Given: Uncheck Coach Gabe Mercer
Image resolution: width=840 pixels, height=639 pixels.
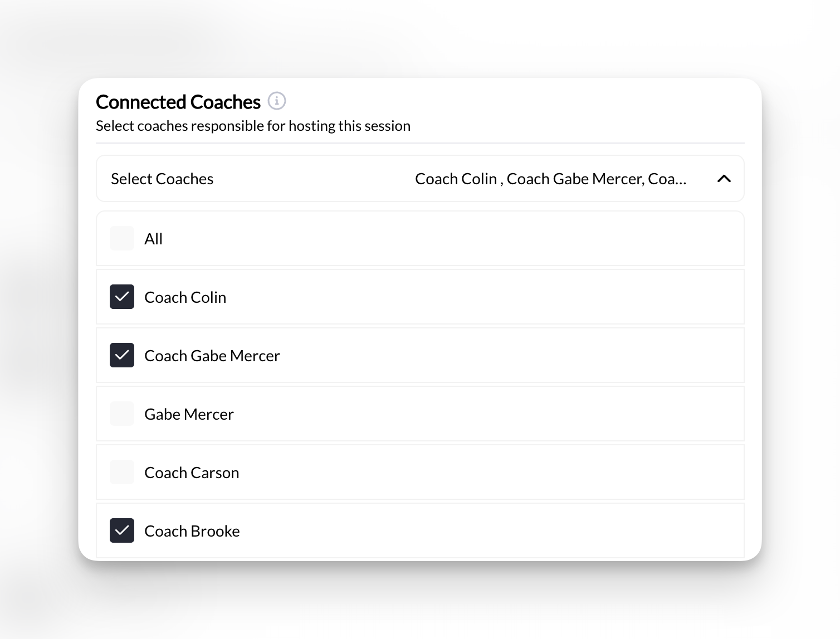Looking at the screenshot, I should point(122,355).
